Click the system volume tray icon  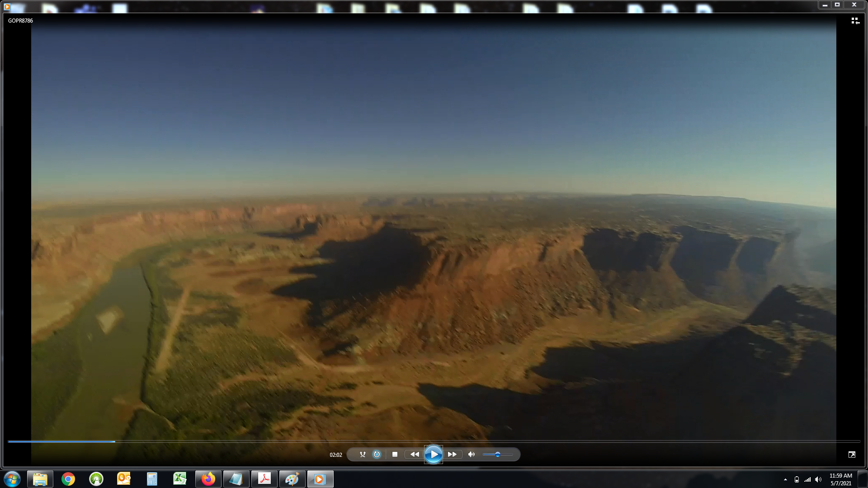tap(818, 479)
